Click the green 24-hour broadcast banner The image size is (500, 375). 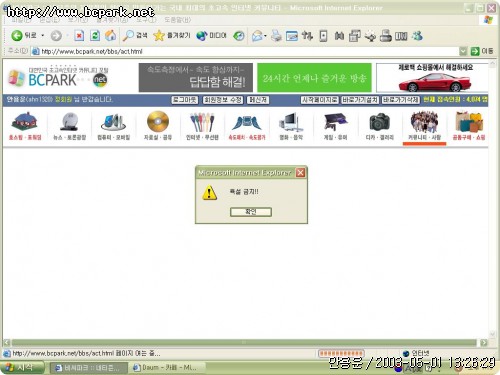314,77
